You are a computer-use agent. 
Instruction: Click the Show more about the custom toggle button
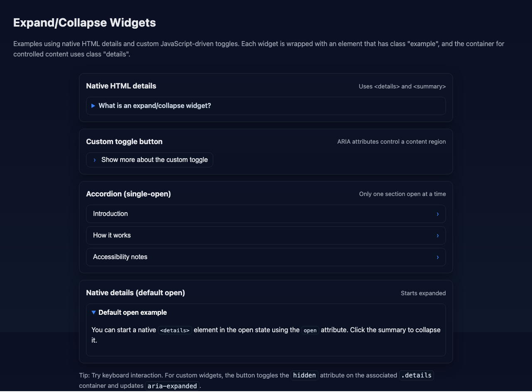click(x=149, y=160)
